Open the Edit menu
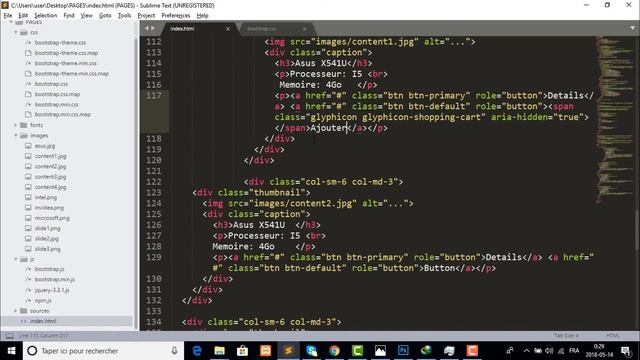Screen dimensions: 640x360 pos(23,16)
